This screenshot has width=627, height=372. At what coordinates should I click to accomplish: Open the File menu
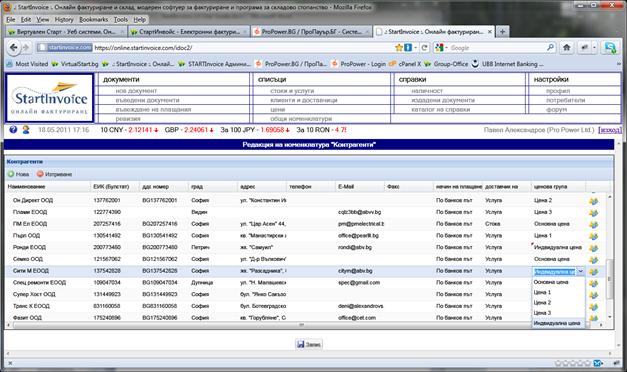tap(11, 19)
